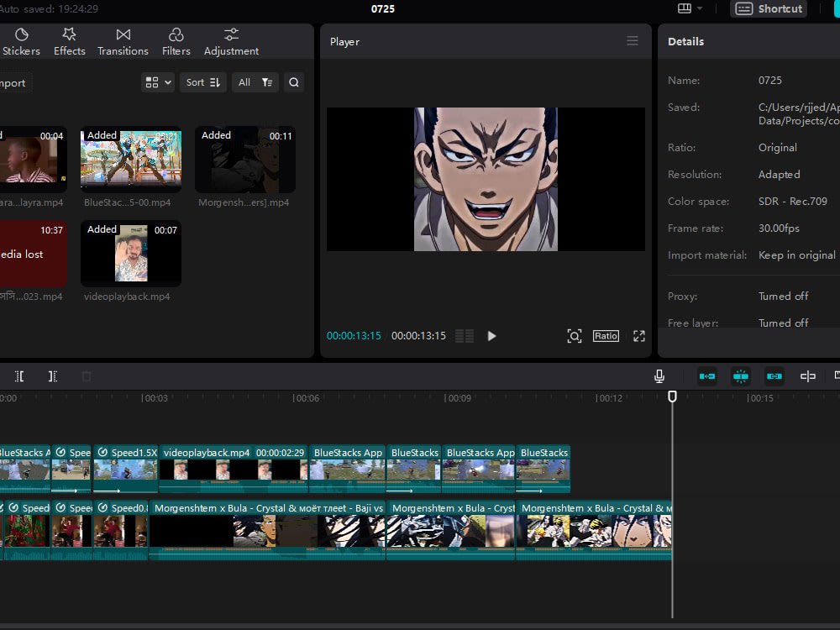Click the player focus zoom icon
Image resolution: width=840 pixels, height=630 pixels.
[575, 336]
